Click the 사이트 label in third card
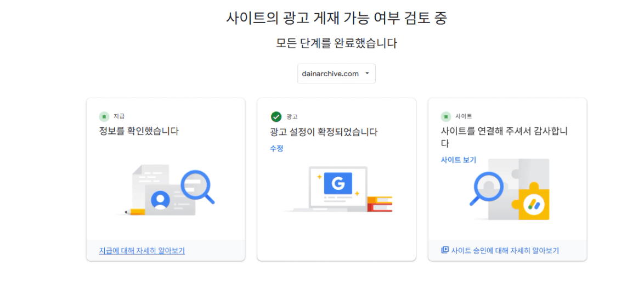Image resolution: width=644 pixels, height=304 pixels. 464,116
